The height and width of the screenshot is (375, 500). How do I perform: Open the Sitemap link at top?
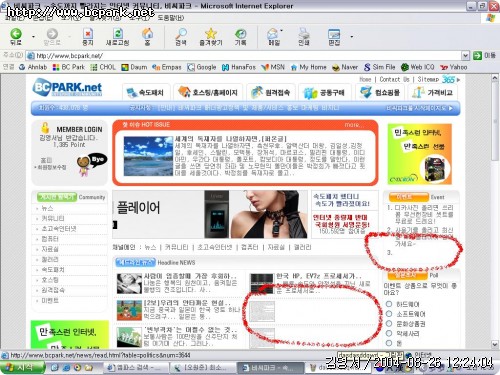coord(428,79)
